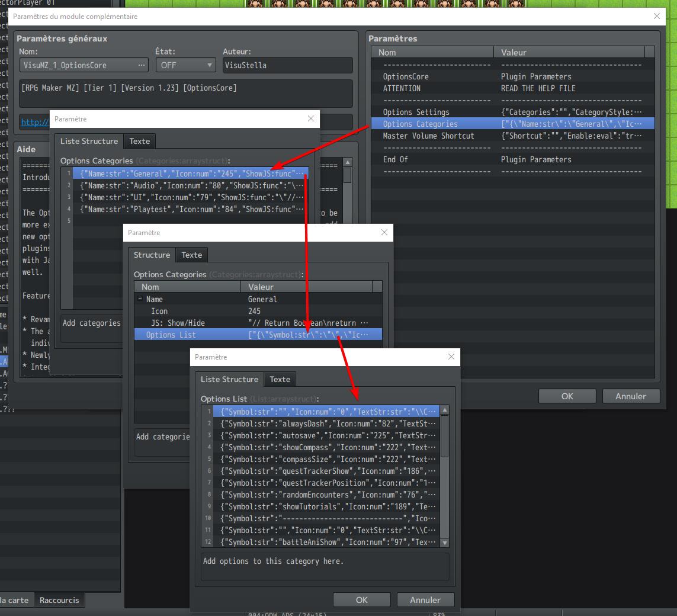
Task: Open Structure tab in middle Paramètre dialog
Action: [152, 255]
